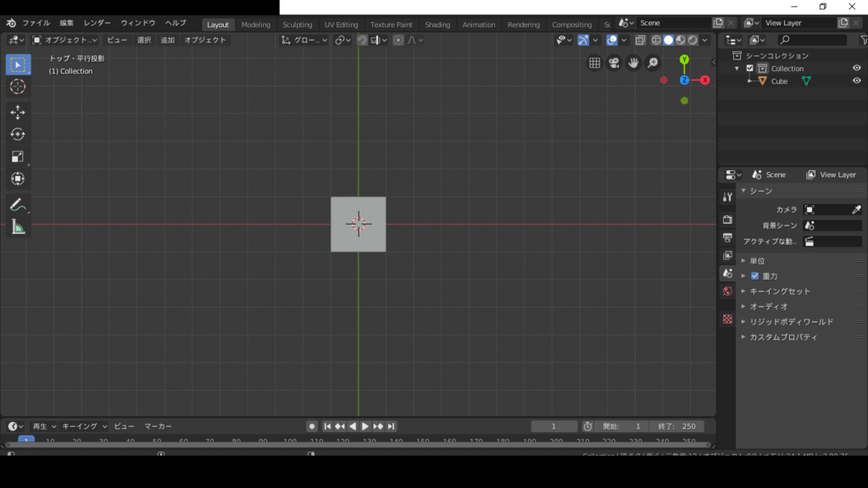Open the 追加 menu in viewport header
Viewport: 868px width, 488px height.
pyautogui.click(x=168, y=40)
